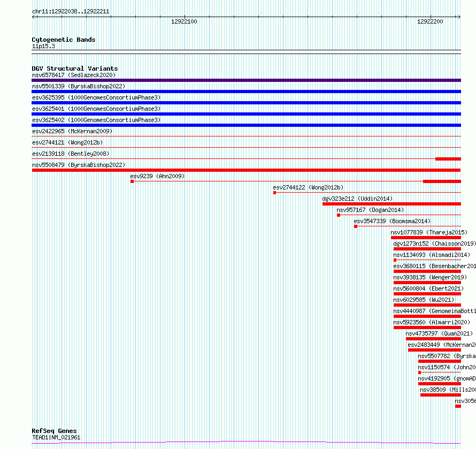Open esv3547339 (Boomsma2014) variant
The height and width of the screenshot is (449, 476).
pyautogui.click(x=392, y=221)
